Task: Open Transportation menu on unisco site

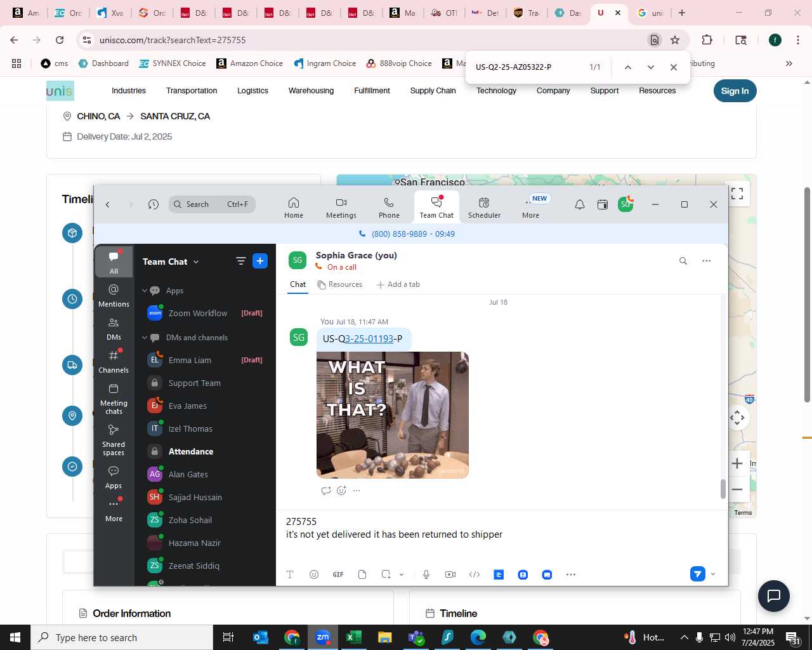Action: [192, 91]
